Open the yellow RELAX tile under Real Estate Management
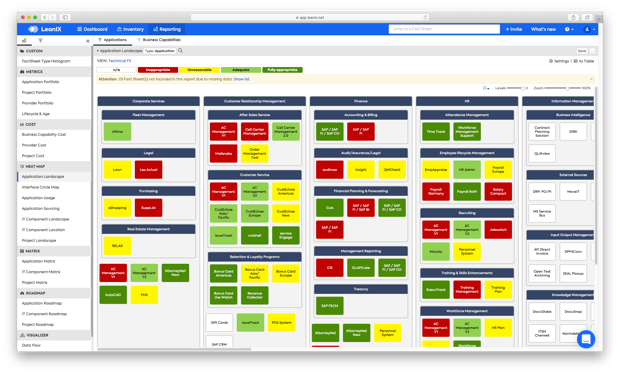 tap(117, 246)
